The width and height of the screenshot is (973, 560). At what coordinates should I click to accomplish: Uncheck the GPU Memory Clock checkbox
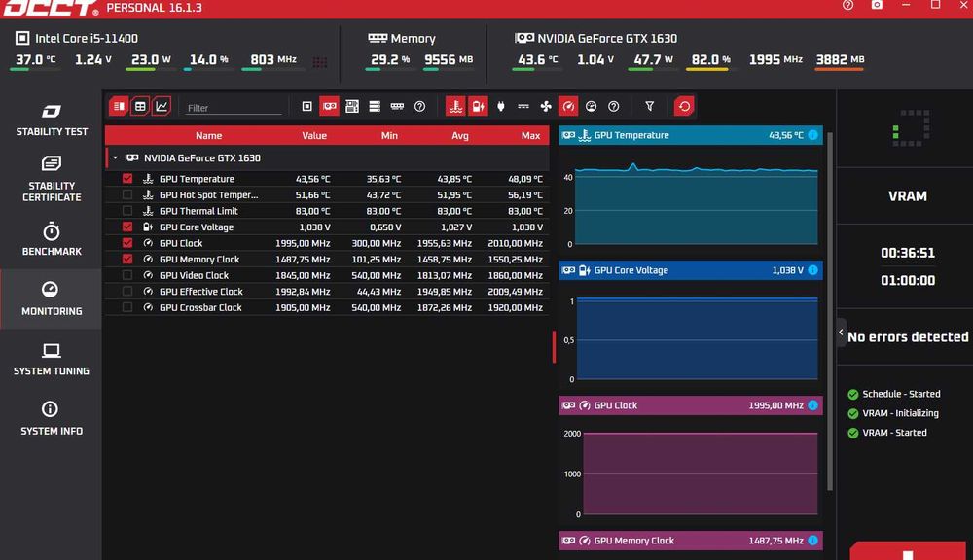pos(127,260)
